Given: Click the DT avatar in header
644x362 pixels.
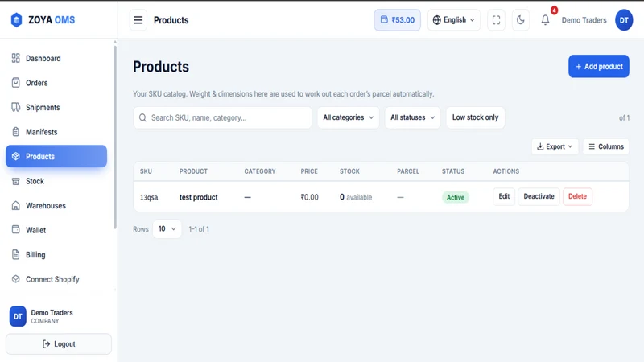Looking at the screenshot, I should [x=624, y=19].
